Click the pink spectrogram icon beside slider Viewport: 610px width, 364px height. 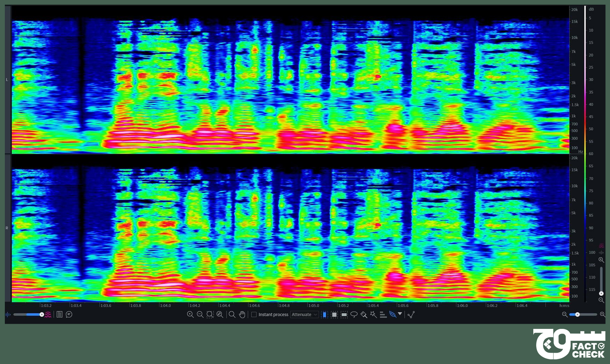(48, 314)
